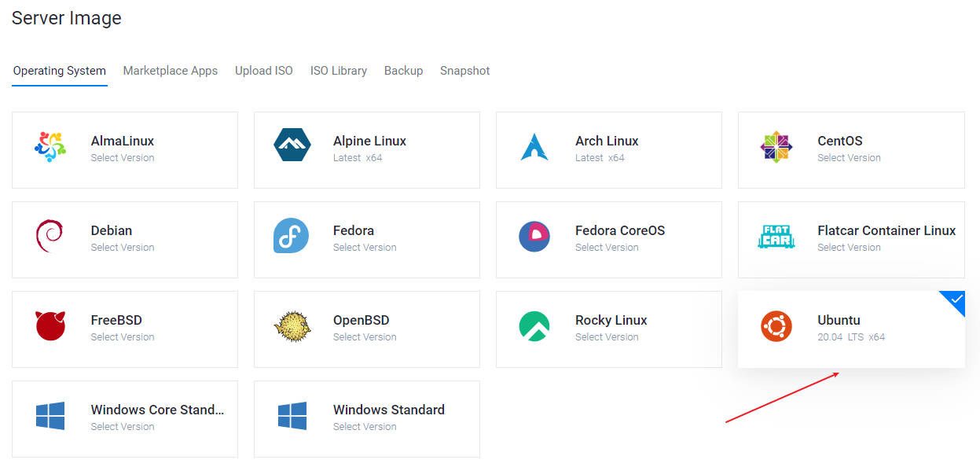The height and width of the screenshot is (467, 980).
Task: Open AlmaLinux Select Version dropdown
Action: pyautogui.click(x=123, y=158)
